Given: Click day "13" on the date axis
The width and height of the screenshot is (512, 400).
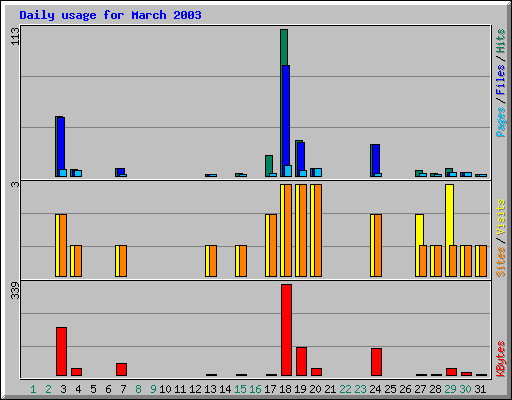Looking at the screenshot, I should pyautogui.click(x=210, y=389).
